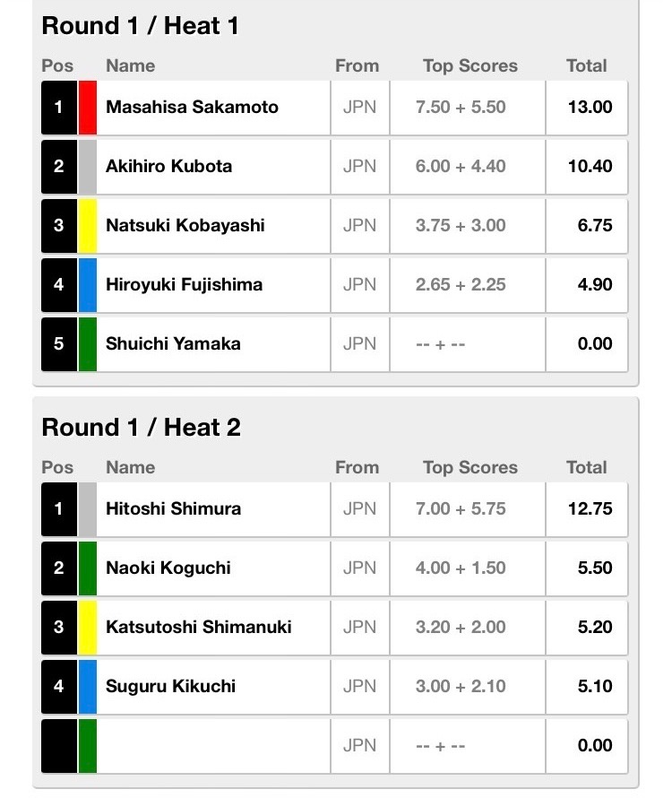Select Suguru Kikuchi's blue jersey swatch

[88, 687]
